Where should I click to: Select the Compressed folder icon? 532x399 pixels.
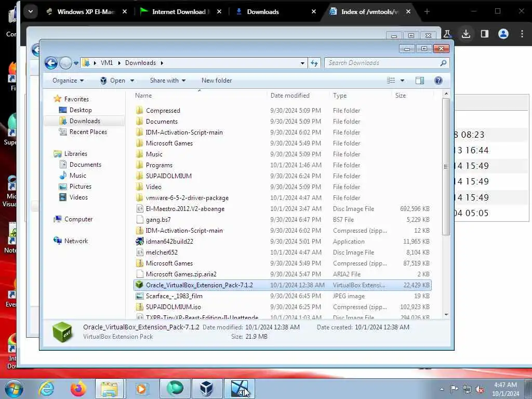click(139, 110)
